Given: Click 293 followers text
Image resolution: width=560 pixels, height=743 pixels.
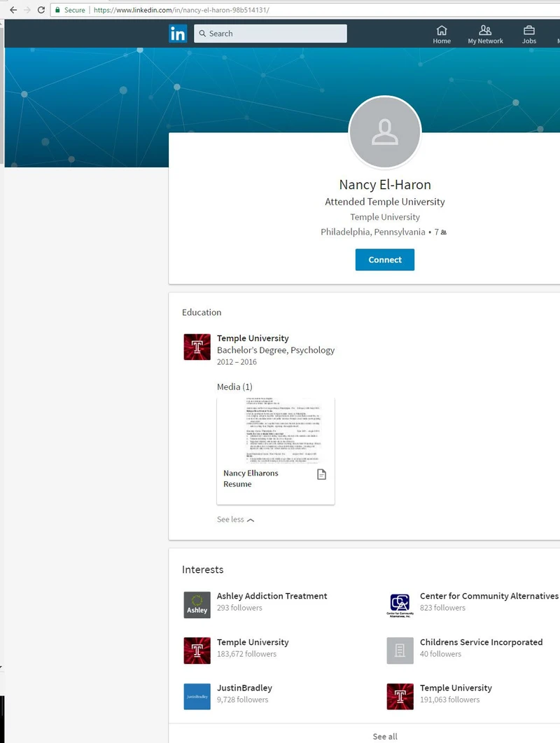Looking at the screenshot, I should pyautogui.click(x=239, y=608).
